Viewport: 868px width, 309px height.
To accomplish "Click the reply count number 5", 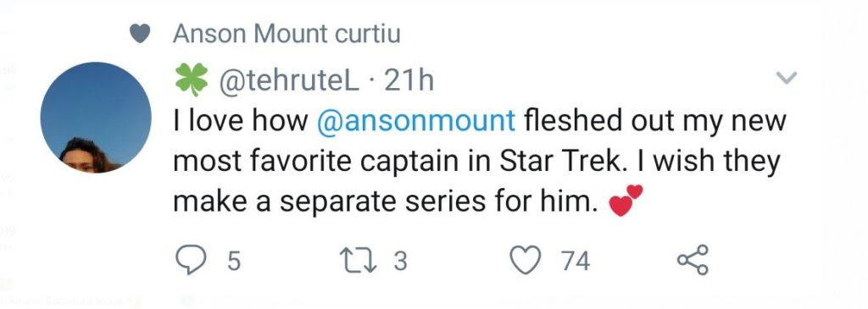I will 234,261.
